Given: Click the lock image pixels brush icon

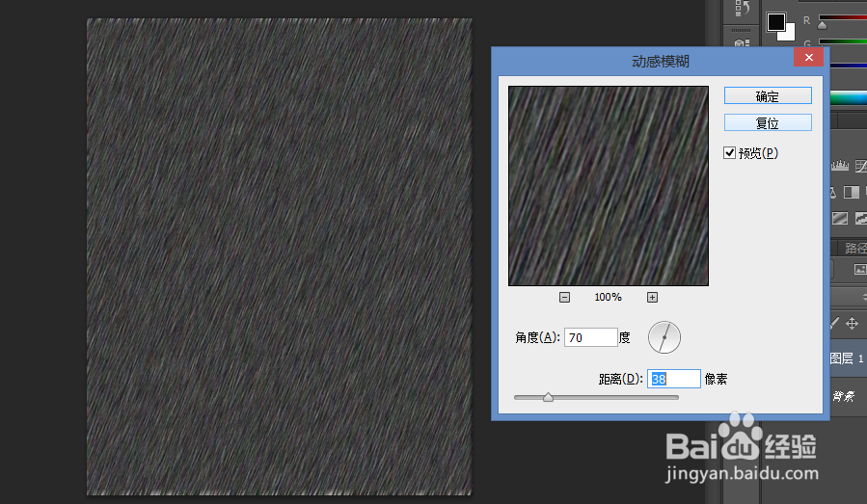Looking at the screenshot, I should 834,323.
